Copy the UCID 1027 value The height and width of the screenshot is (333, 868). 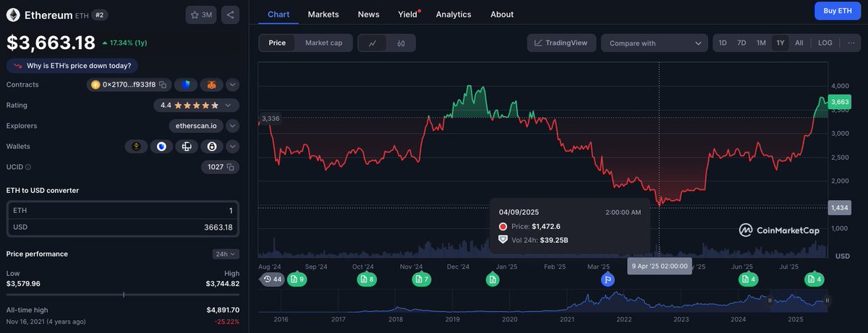(231, 167)
